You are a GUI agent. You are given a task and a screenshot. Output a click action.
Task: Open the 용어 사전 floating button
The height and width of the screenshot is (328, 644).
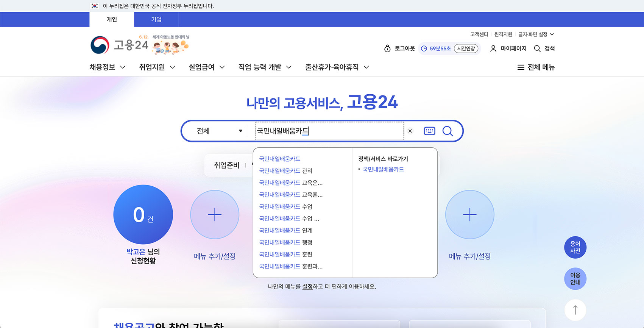coord(575,247)
